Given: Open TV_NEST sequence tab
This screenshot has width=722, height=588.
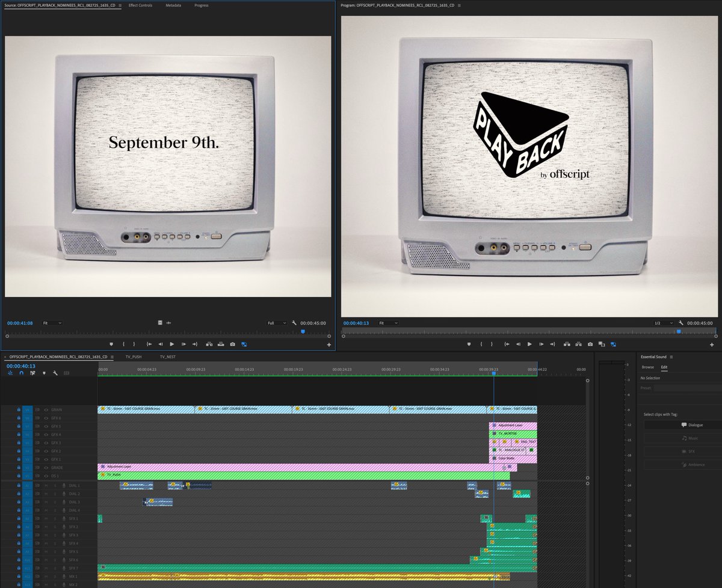Looking at the screenshot, I should (x=168, y=357).
